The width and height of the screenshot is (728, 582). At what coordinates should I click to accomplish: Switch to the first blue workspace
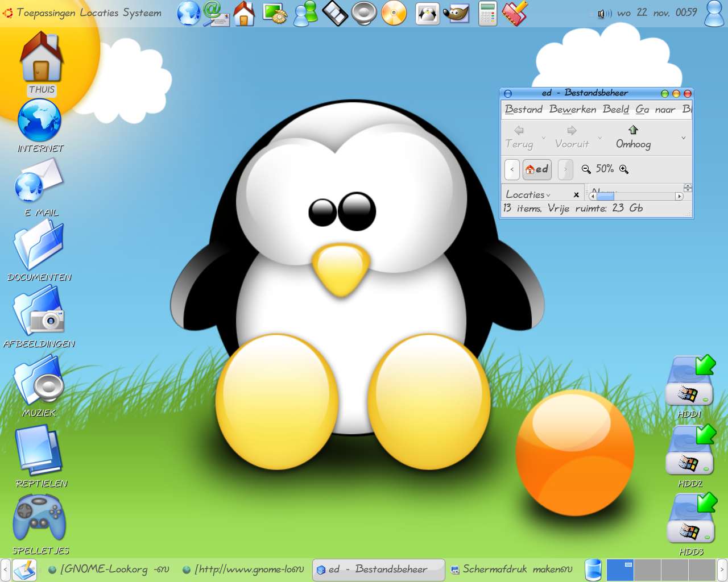click(x=620, y=569)
